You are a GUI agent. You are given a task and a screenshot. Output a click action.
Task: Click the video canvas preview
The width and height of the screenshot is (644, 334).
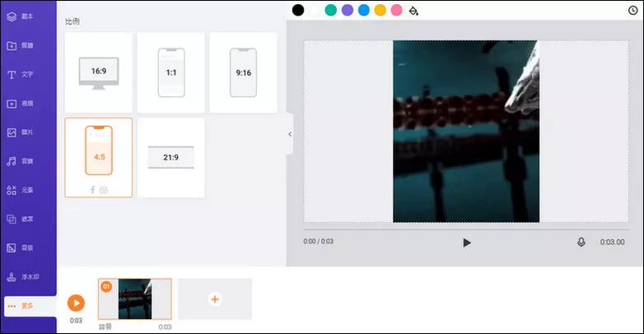(x=466, y=132)
